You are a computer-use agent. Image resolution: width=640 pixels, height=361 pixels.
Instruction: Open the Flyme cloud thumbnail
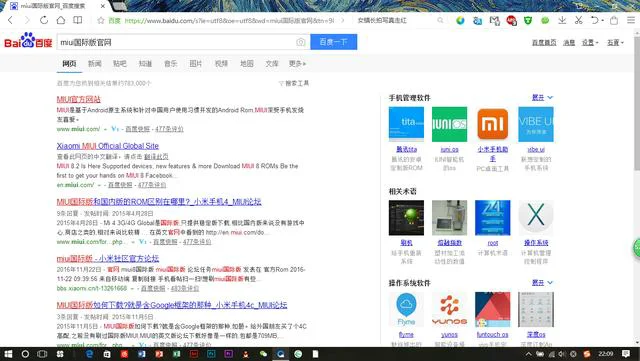pos(406,310)
